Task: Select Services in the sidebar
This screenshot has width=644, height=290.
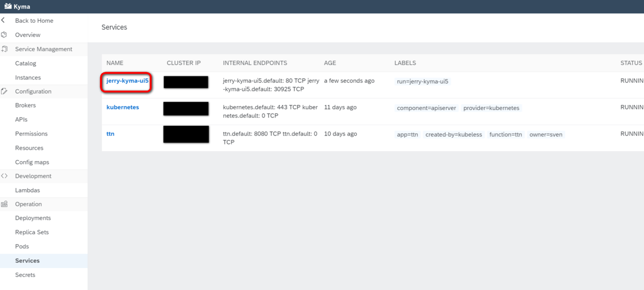Action: tap(27, 261)
